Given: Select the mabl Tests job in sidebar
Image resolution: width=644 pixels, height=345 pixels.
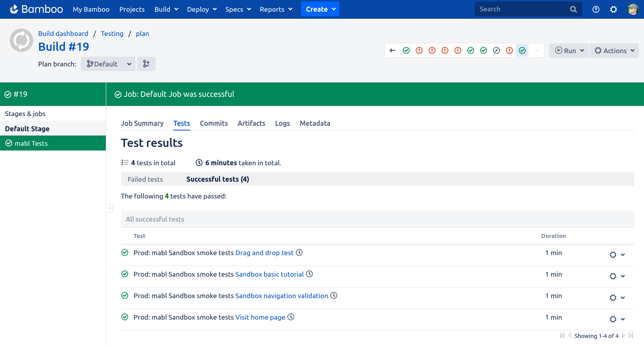Looking at the screenshot, I should pyautogui.click(x=53, y=143).
